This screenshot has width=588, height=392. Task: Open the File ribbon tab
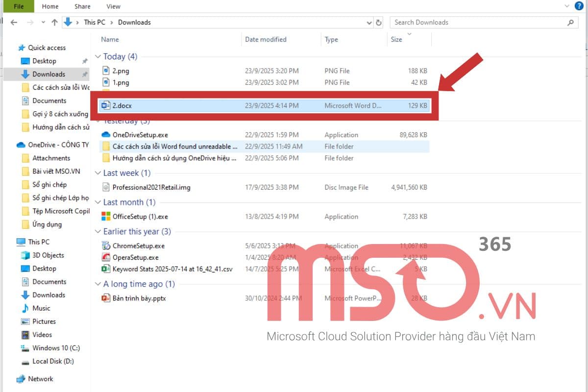(19, 6)
